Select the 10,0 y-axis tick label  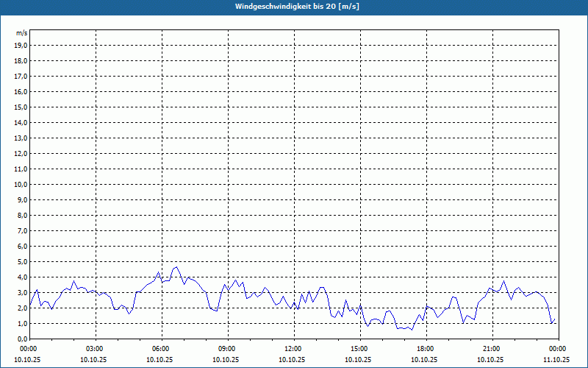(x=21, y=185)
